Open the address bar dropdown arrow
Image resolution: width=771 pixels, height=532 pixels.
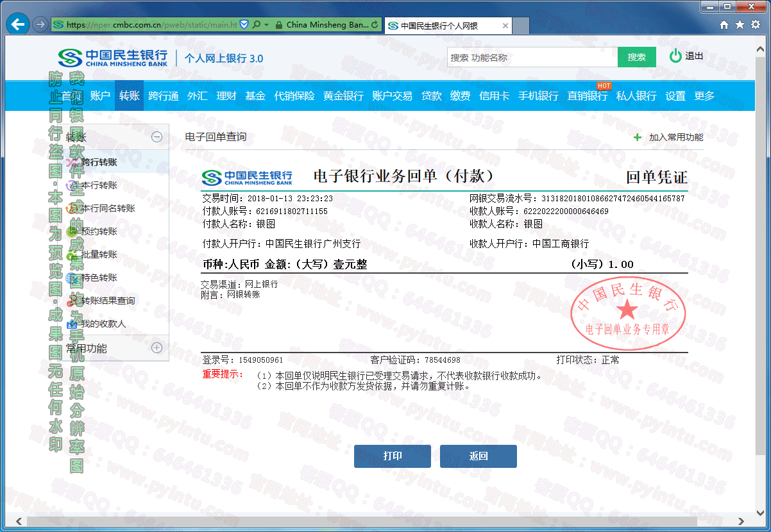point(266,25)
